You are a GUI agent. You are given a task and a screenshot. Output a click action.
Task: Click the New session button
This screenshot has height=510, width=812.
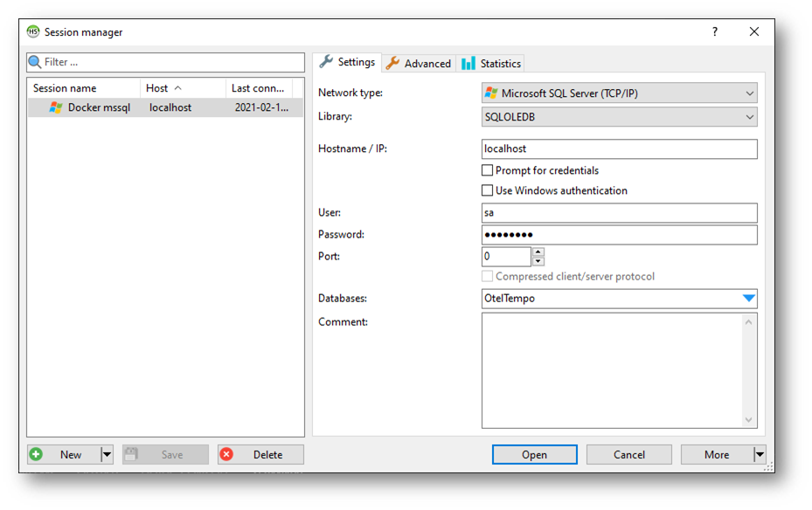coord(64,455)
